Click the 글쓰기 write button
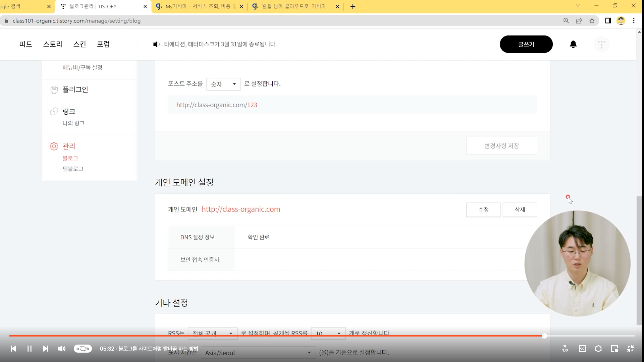644x362 pixels. pos(526,44)
